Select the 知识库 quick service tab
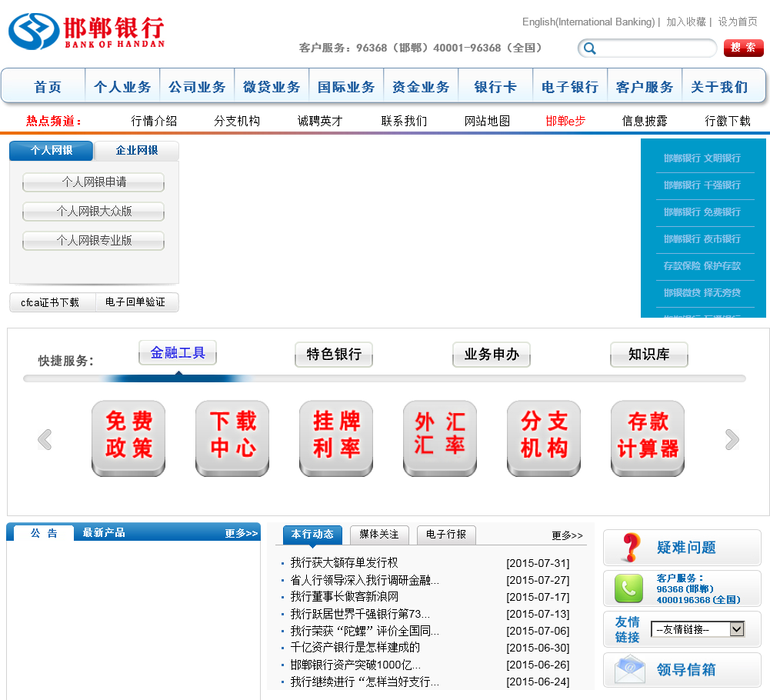The height and width of the screenshot is (700, 770). tap(649, 354)
